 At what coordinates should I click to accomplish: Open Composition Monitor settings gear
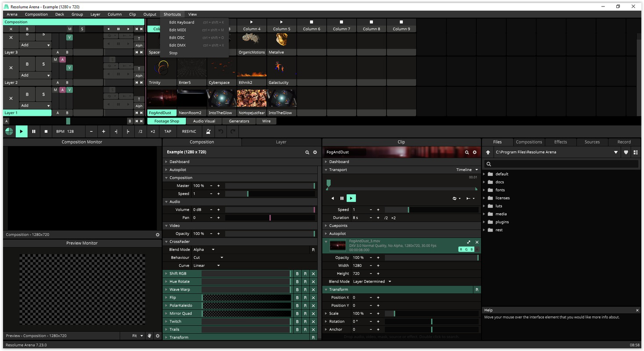coord(158,235)
